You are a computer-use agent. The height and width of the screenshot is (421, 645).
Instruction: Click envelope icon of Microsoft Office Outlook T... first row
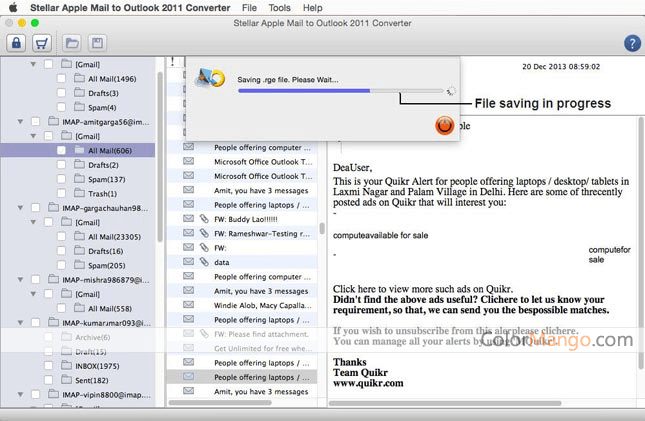(188, 161)
